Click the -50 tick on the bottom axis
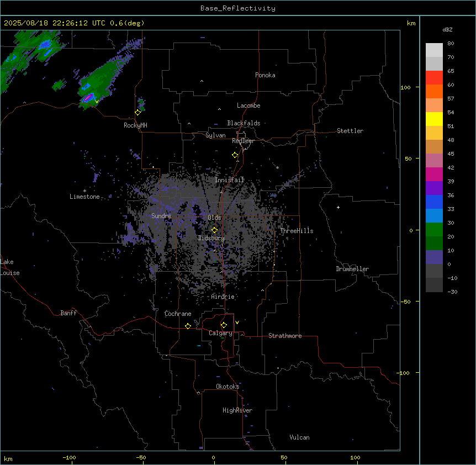476x465 pixels. click(141, 457)
